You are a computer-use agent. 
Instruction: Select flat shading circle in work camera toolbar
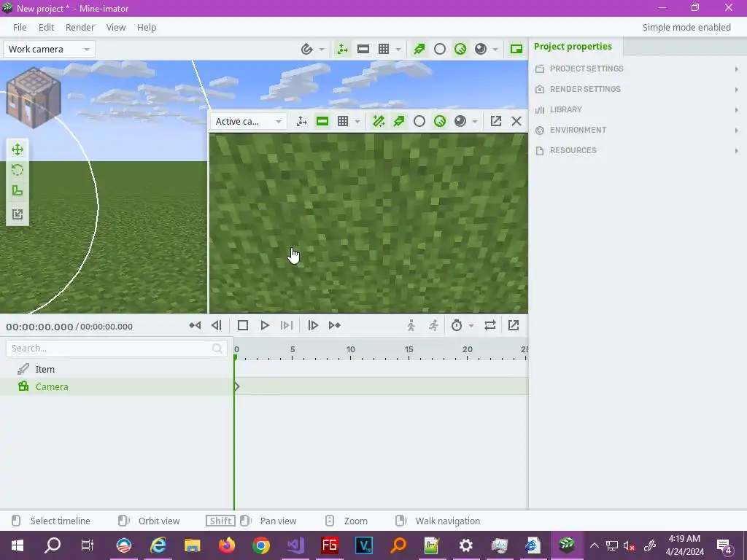pos(440,49)
